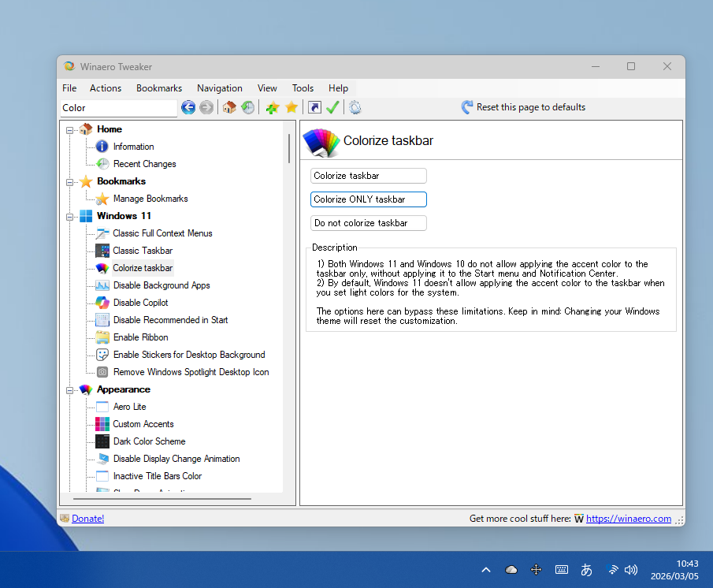
Task: Click the Disable Display Change Animation icon
Action: (x=102, y=459)
